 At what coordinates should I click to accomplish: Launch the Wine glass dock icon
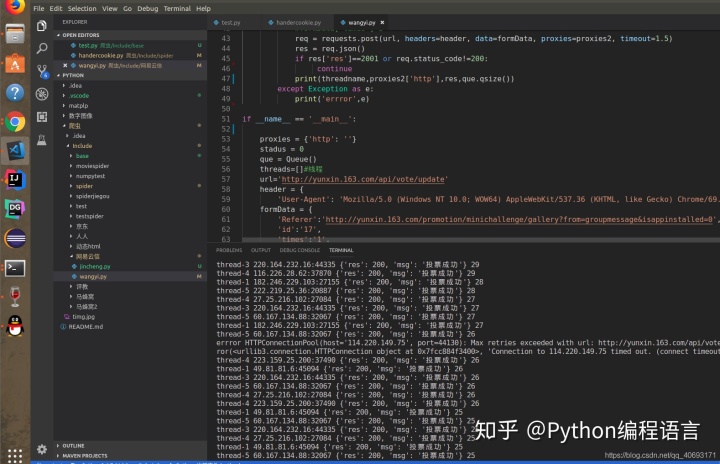click(15, 297)
